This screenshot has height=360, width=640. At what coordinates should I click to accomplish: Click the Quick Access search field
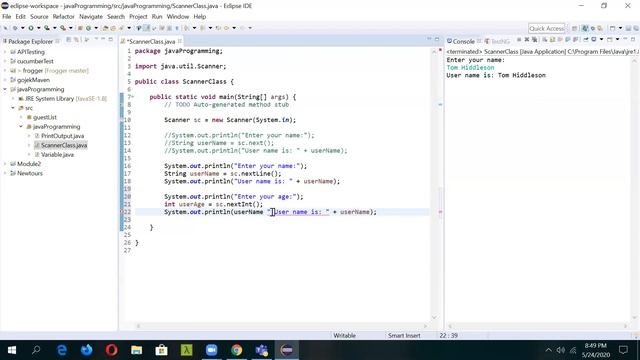tap(547, 28)
